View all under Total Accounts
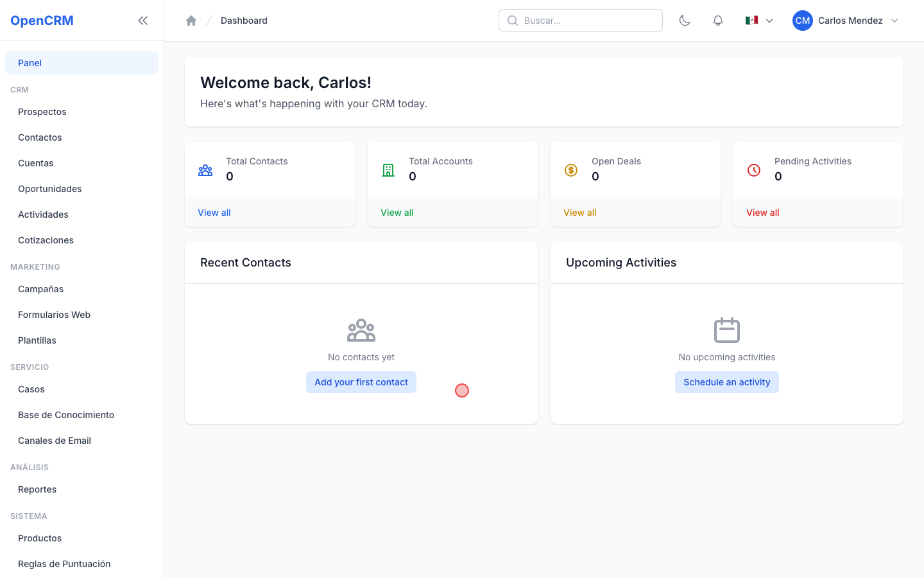Viewport: 924px width, 578px height. [x=397, y=213]
